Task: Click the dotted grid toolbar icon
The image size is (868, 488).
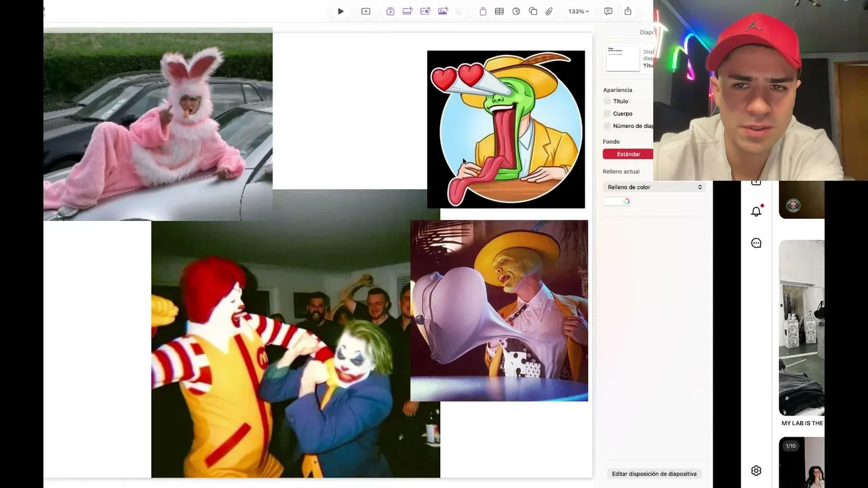Action: click(459, 12)
